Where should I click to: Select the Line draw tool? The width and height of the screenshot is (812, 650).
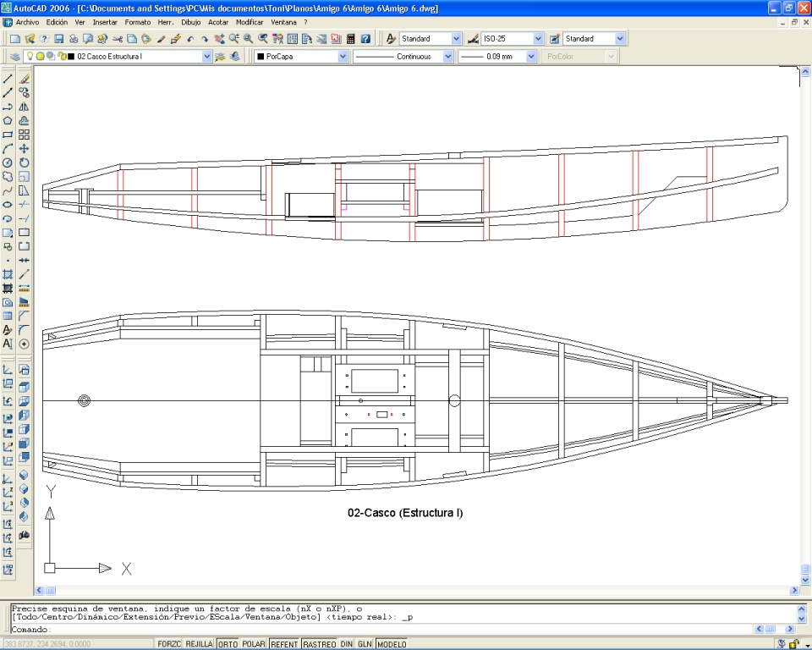click(x=8, y=79)
